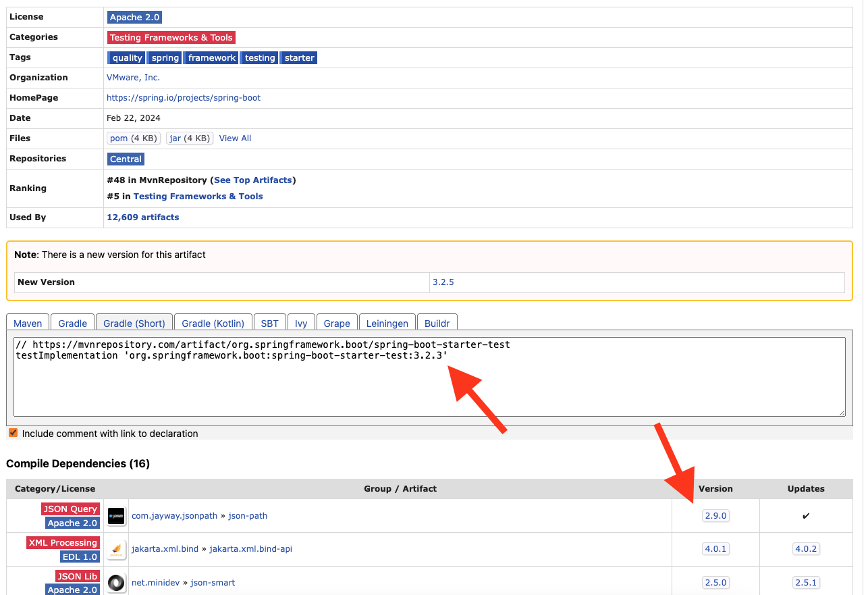Click update version 2.5.1
The width and height of the screenshot is (868, 595).
[806, 583]
